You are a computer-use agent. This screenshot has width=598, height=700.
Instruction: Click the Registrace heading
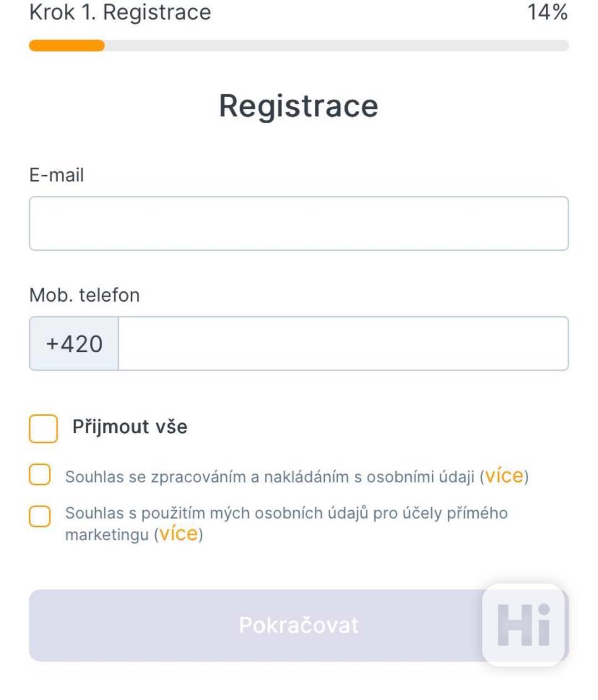pos(299,105)
